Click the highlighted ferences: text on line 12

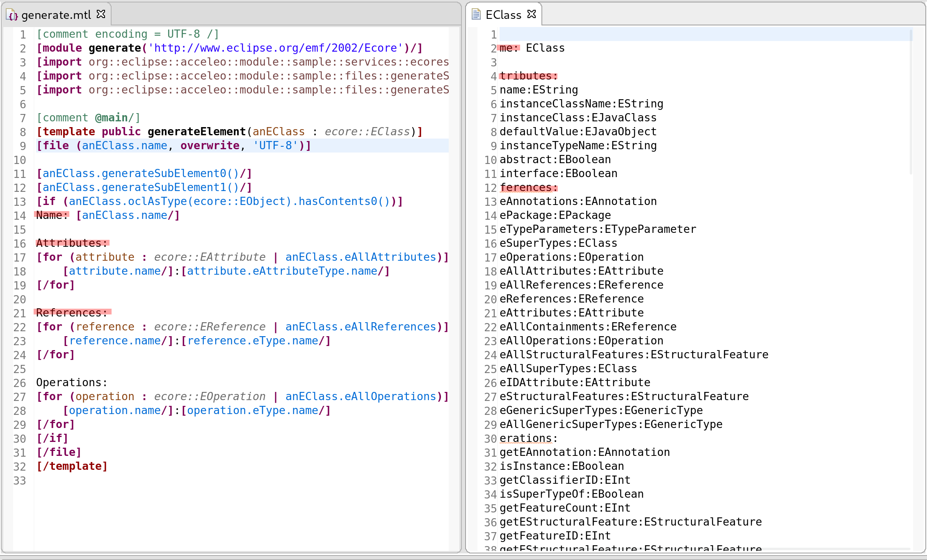tap(530, 187)
